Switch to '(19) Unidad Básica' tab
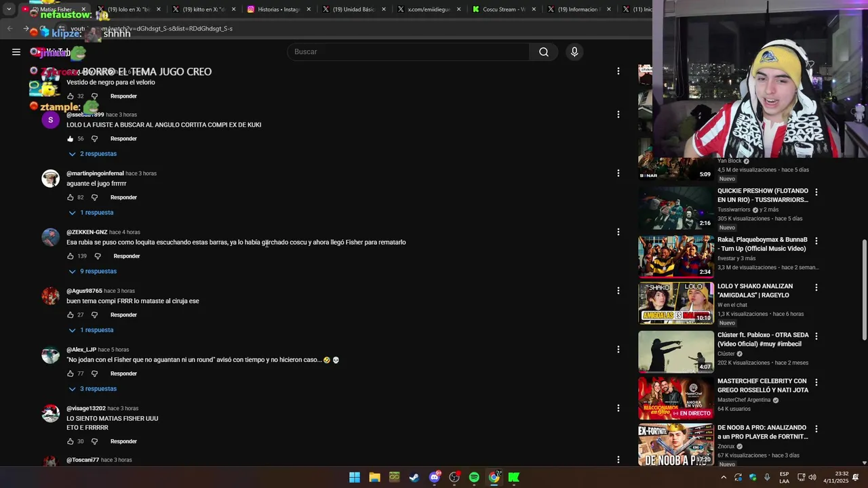Image resolution: width=868 pixels, height=488 pixels. pyautogui.click(x=353, y=9)
